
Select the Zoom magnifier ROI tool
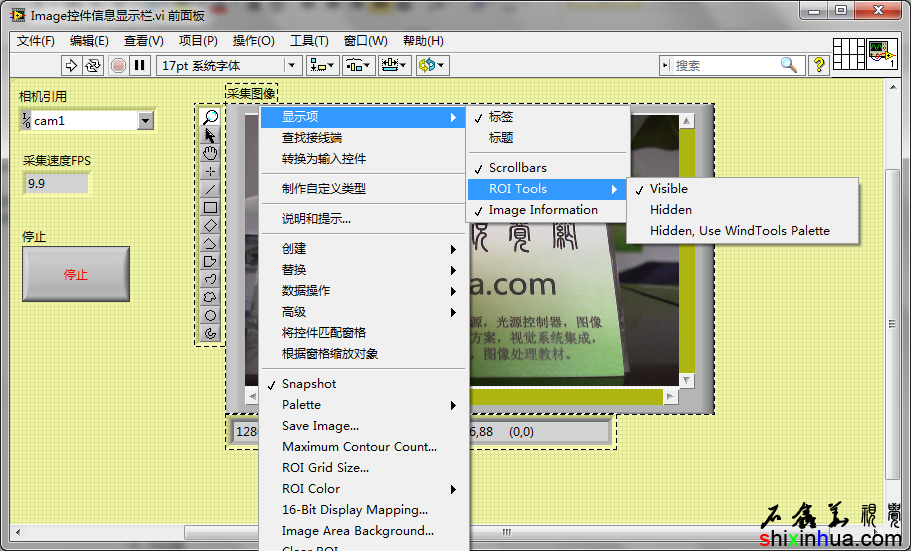coord(210,117)
